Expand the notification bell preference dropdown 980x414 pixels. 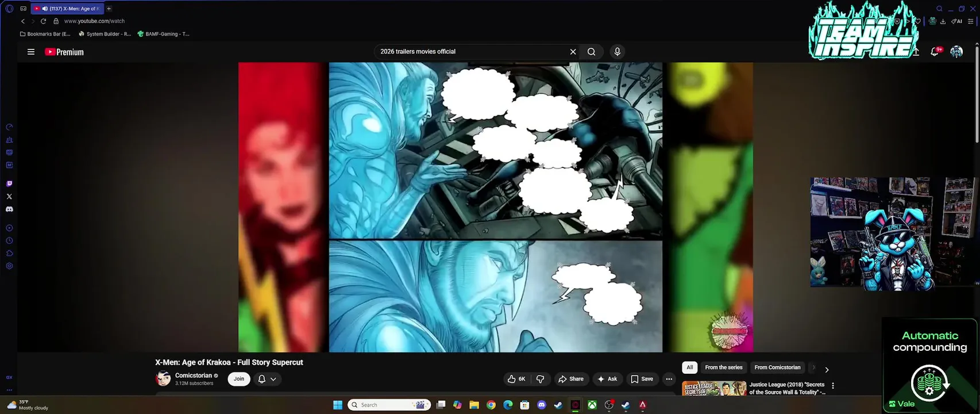(x=273, y=379)
